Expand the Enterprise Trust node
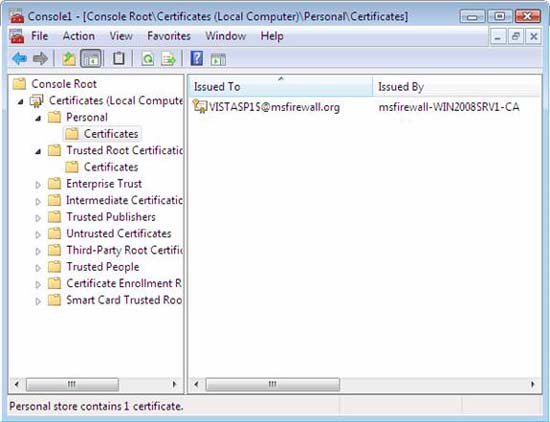 click(38, 185)
